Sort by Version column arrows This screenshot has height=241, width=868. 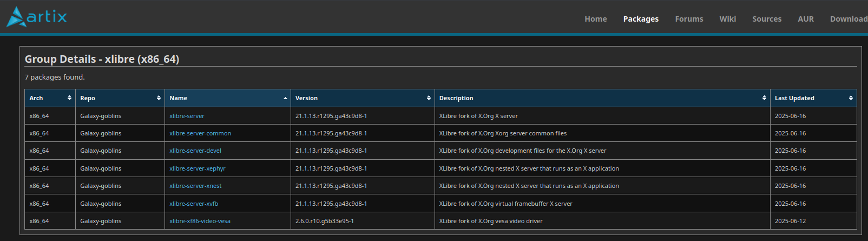[429, 98]
